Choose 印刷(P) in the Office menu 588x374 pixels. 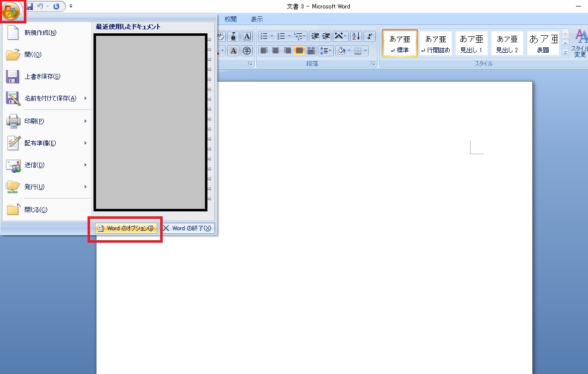(x=47, y=121)
